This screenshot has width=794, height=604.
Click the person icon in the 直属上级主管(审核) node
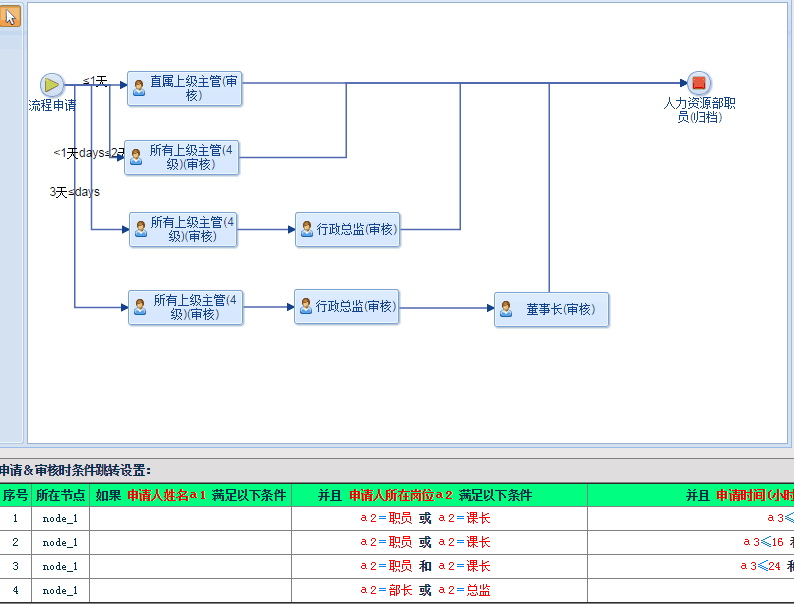[x=139, y=88]
